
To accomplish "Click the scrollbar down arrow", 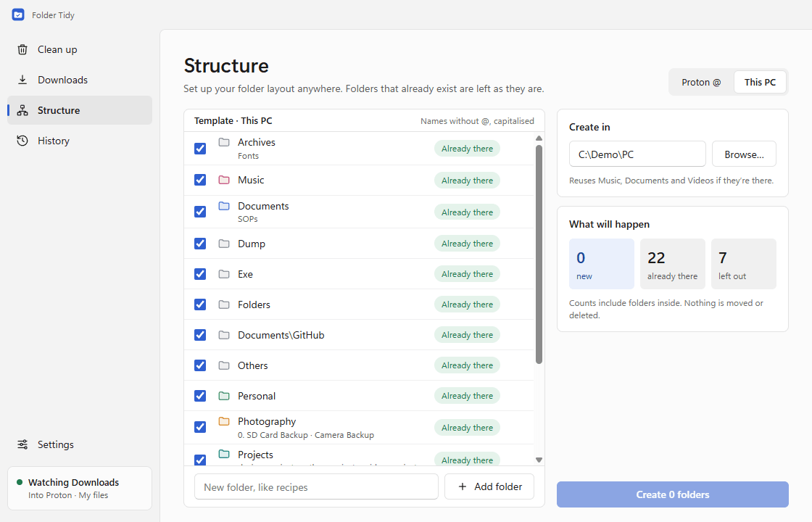I will pos(539,460).
